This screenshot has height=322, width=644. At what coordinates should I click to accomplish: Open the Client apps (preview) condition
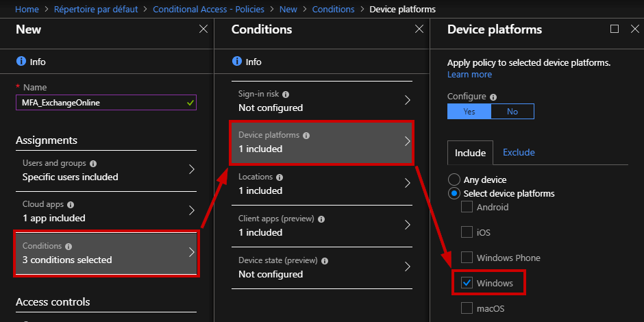[x=321, y=225]
